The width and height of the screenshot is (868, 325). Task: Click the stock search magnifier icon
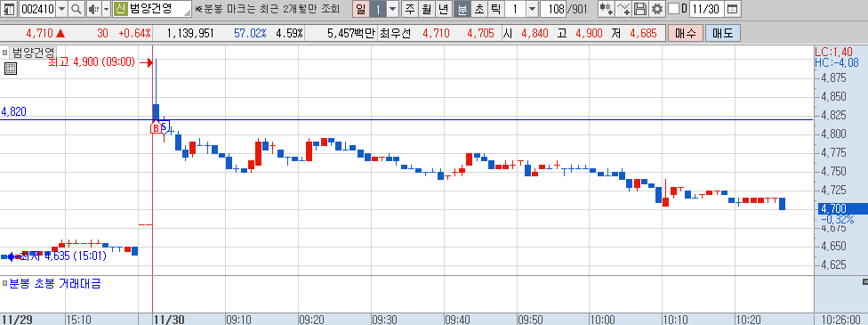click(x=76, y=9)
